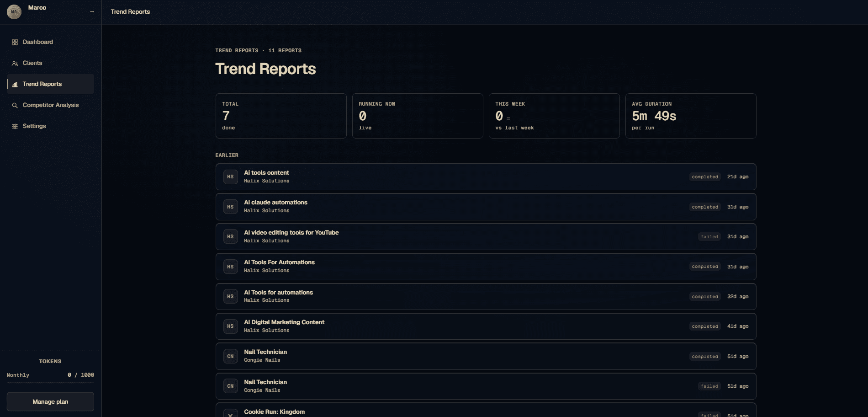The height and width of the screenshot is (417, 868).
Task: Open the Dashboard page
Action: point(50,42)
